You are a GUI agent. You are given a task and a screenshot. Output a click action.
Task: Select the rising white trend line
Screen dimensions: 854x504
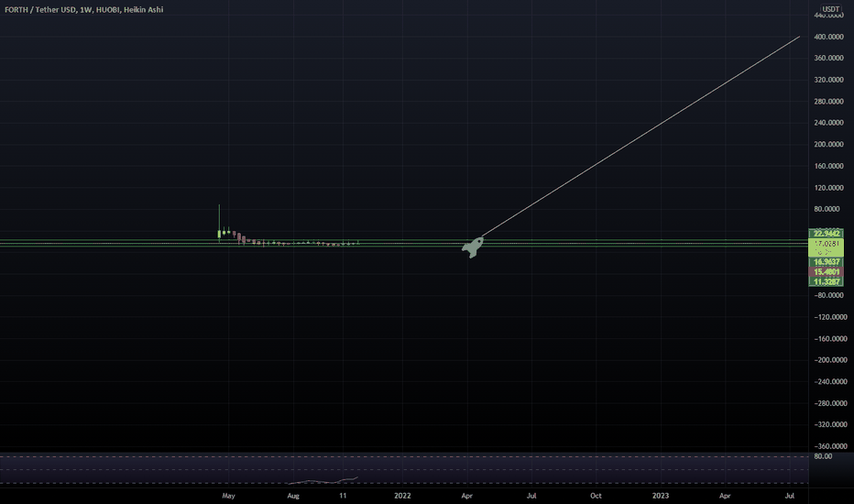pos(641,137)
